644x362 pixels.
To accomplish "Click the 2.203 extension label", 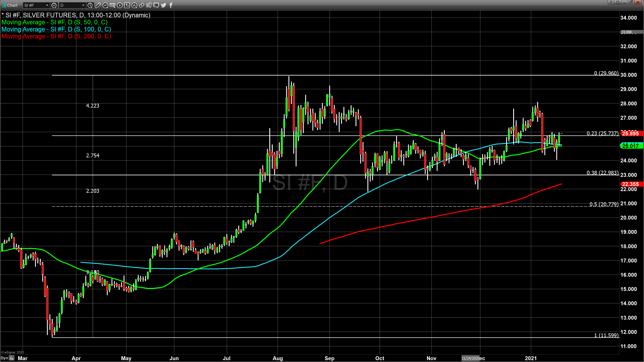I will point(93,191).
